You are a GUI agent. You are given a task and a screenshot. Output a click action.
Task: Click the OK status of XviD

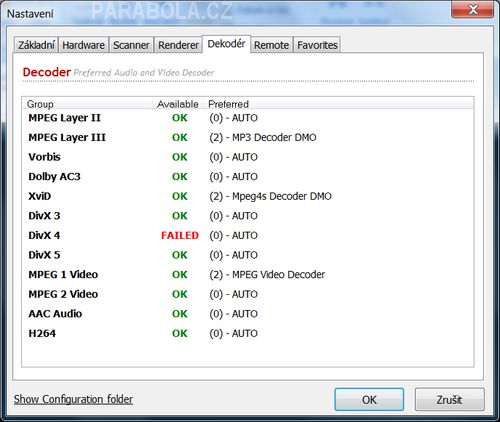point(180,196)
